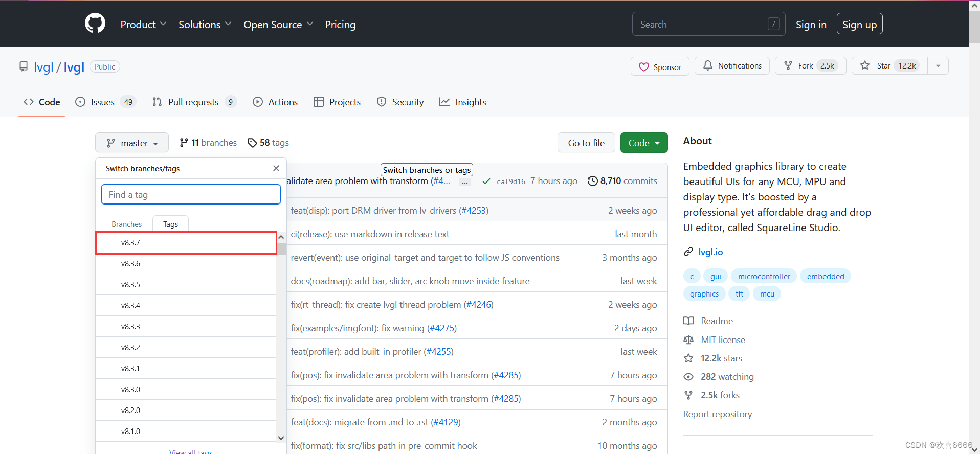The width and height of the screenshot is (980, 454).
Task: Click Go to file button
Action: pos(586,143)
